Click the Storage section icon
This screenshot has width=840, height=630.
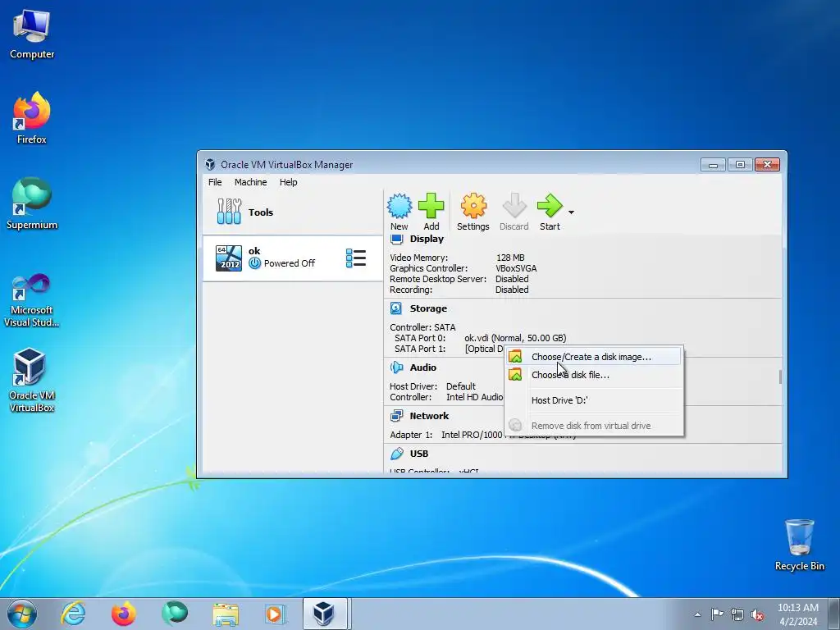(x=396, y=308)
